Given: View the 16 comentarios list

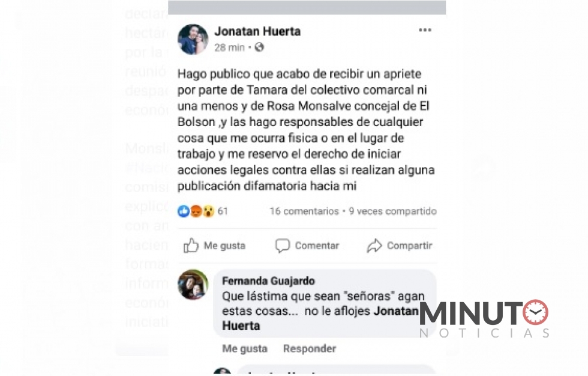Looking at the screenshot, I should click(x=304, y=211).
